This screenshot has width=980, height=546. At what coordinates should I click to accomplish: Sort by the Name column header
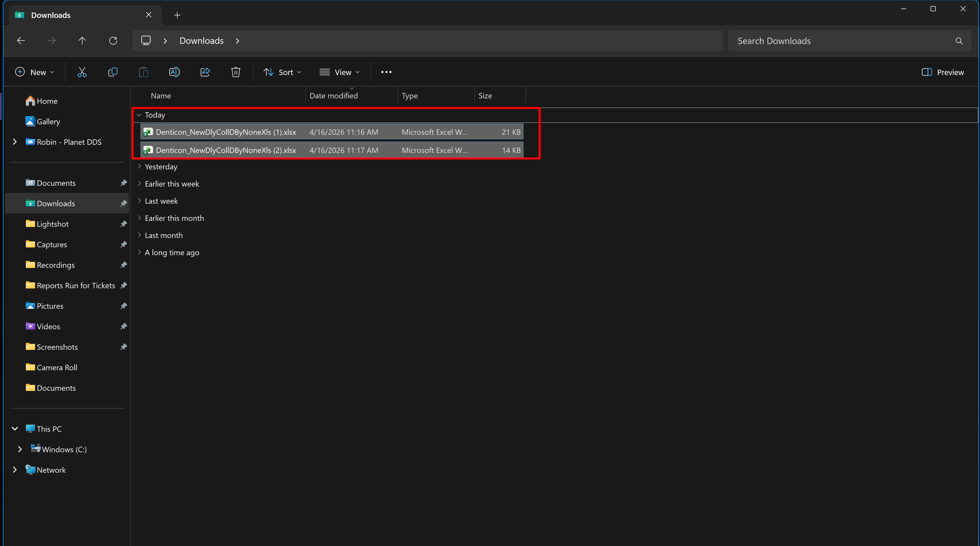coord(161,96)
